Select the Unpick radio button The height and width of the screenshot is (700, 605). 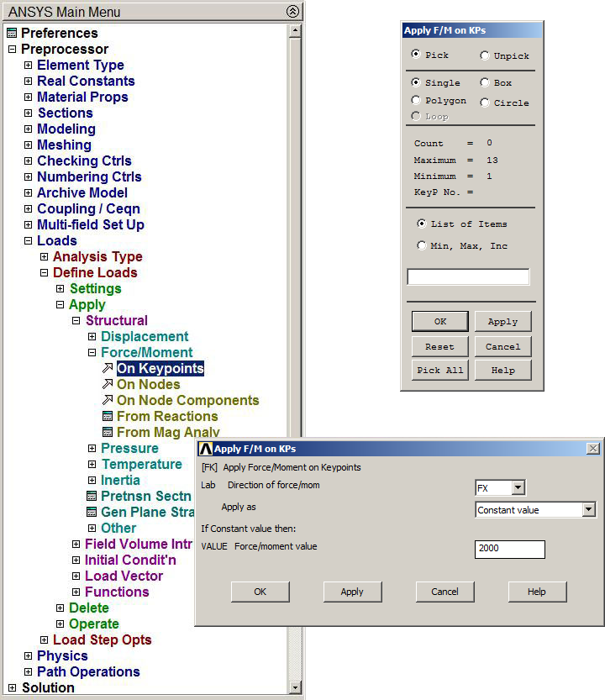click(x=485, y=55)
